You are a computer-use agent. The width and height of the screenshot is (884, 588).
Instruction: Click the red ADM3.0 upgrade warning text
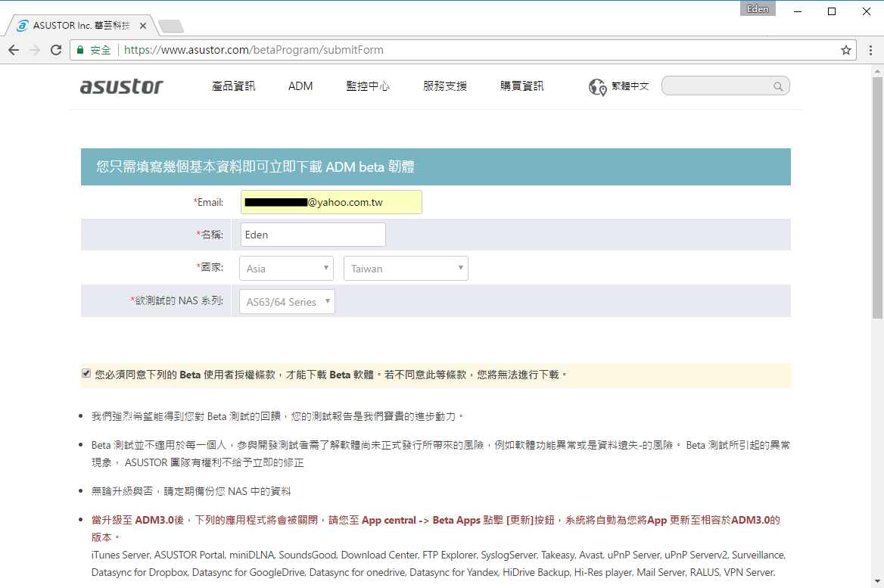click(x=436, y=528)
